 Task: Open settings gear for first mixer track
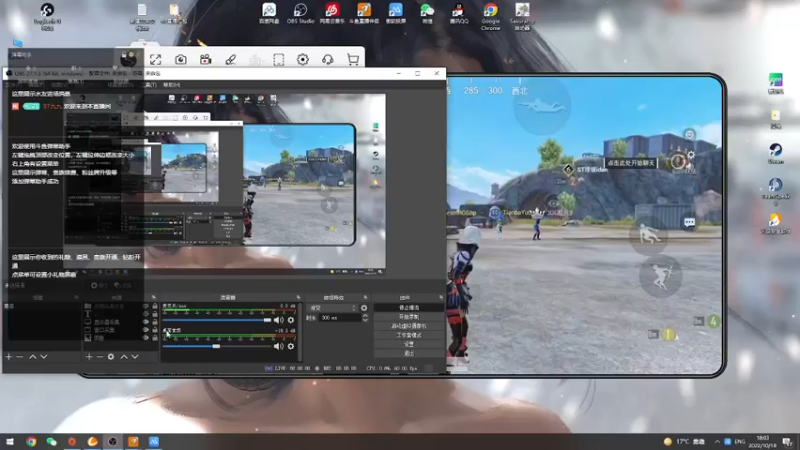[x=291, y=320]
